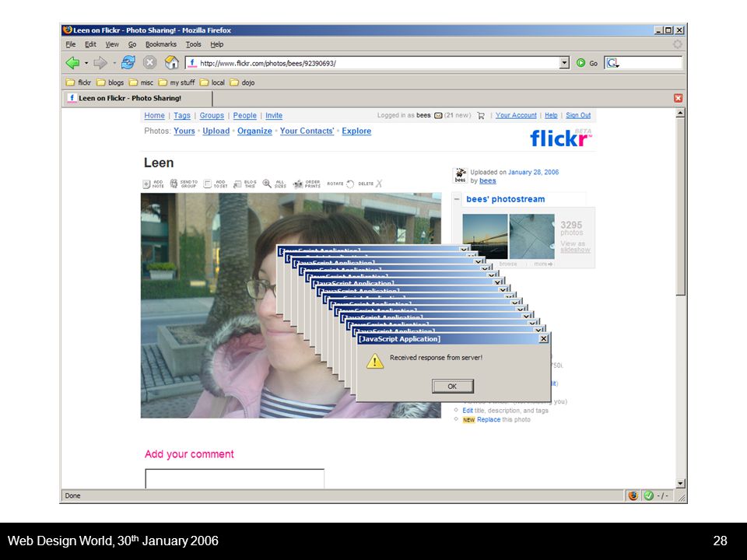This screenshot has height=560, width=747.
Task: Open the Google search engine icon
Action: coord(612,63)
